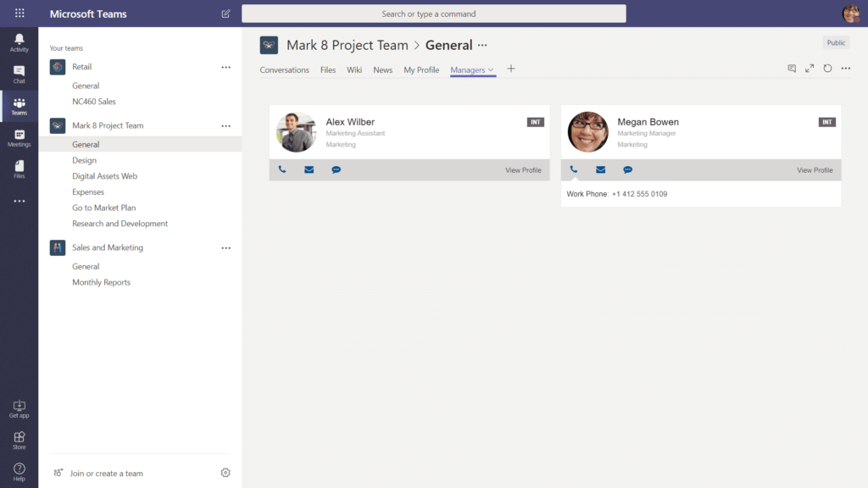Click the Sales and Marketing team avatar
The image size is (868, 488).
58,247
